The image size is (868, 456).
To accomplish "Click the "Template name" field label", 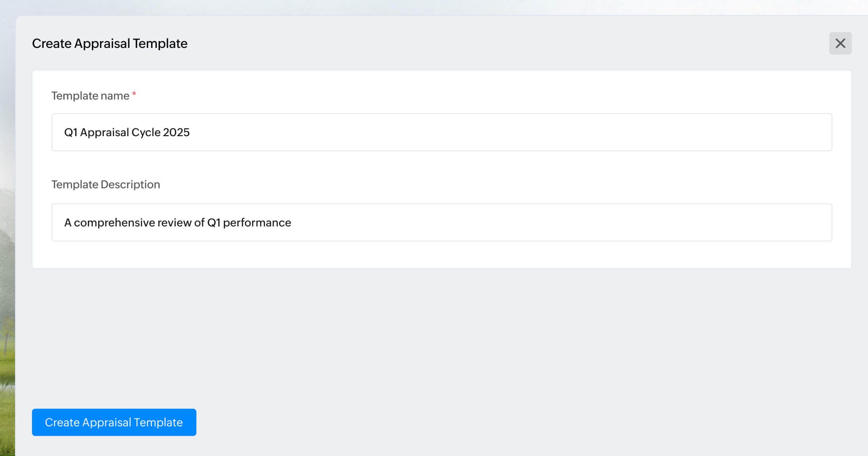I will [90, 96].
